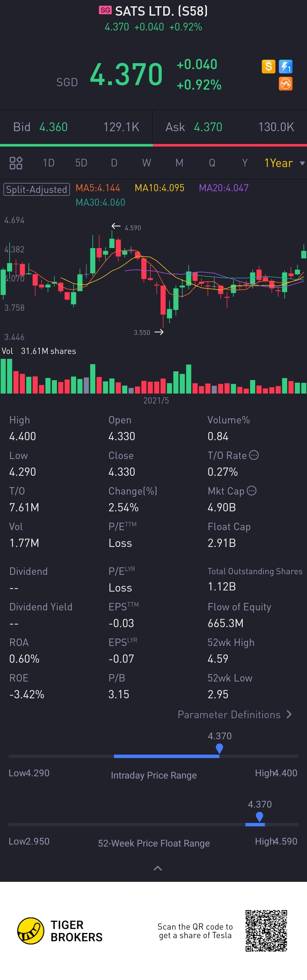Open Mkt Cap info bubble icon
Screen dimensions: 307x980
(x=252, y=491)
